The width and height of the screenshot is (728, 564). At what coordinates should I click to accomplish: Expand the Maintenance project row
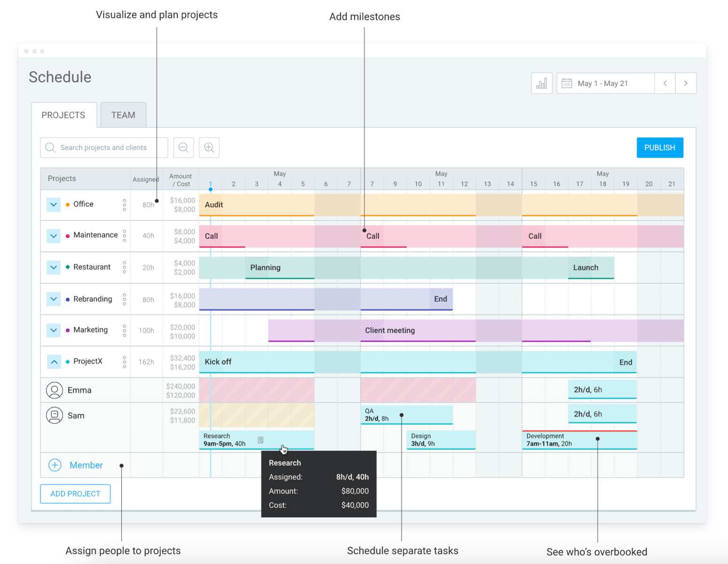[x=54, y=235]
